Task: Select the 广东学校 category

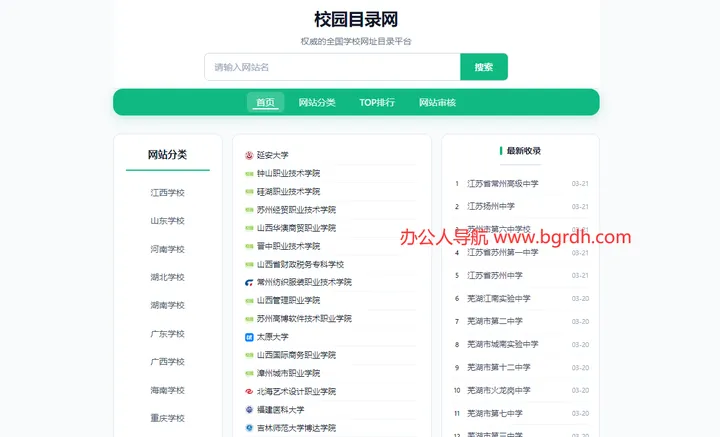Action: [x=168, y=334]
